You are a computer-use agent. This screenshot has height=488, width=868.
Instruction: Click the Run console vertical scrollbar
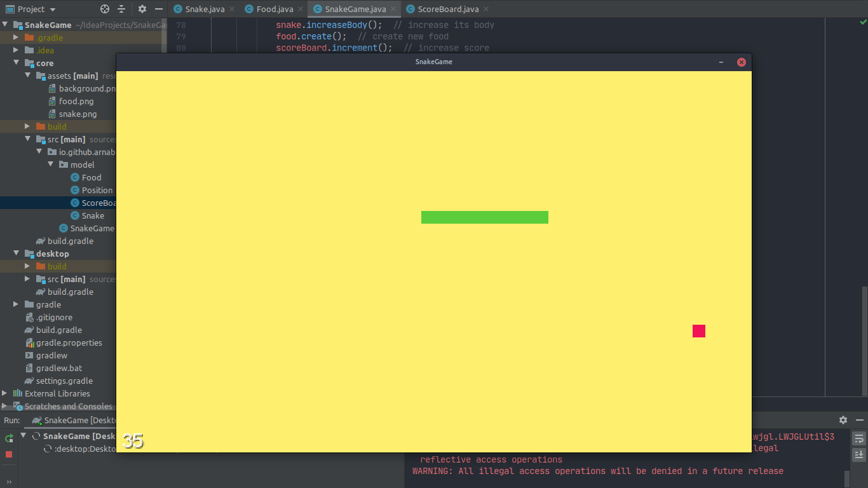pos(846,478)
